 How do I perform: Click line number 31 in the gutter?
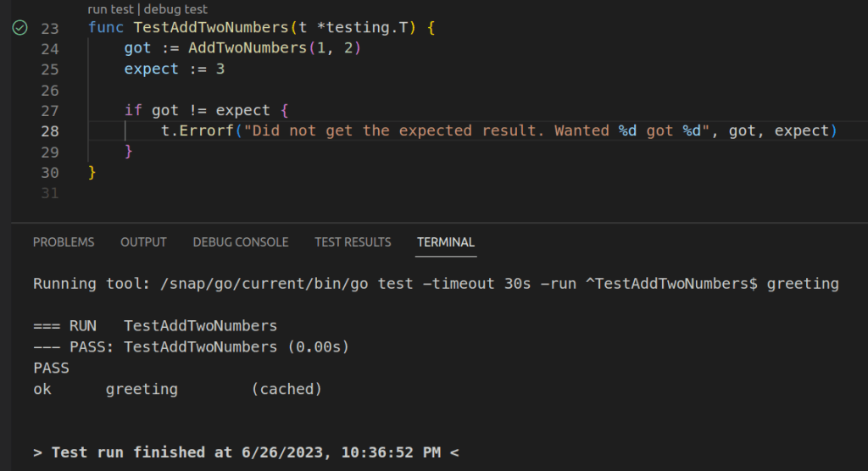(x=49, y=193)
